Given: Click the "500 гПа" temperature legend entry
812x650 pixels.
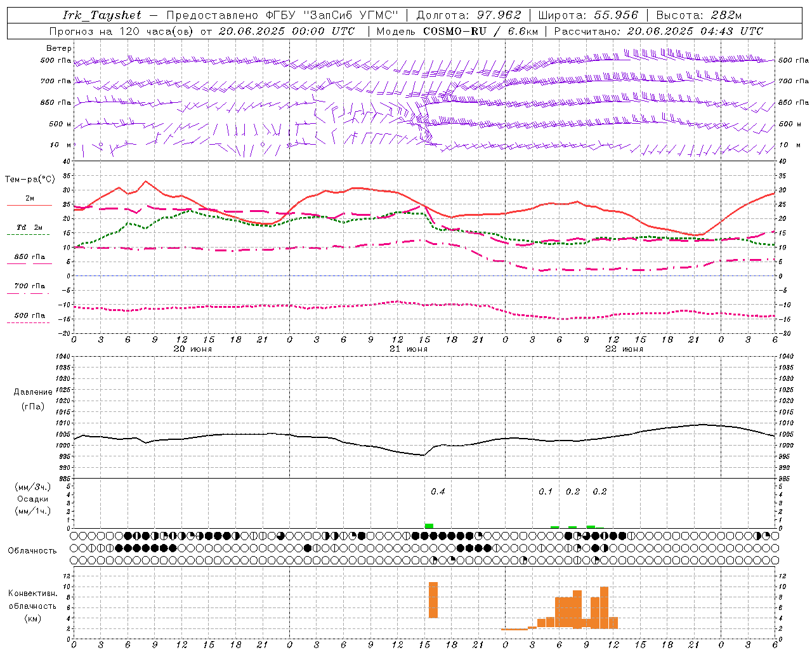Looking at the screenshot, I should (30, 315).
